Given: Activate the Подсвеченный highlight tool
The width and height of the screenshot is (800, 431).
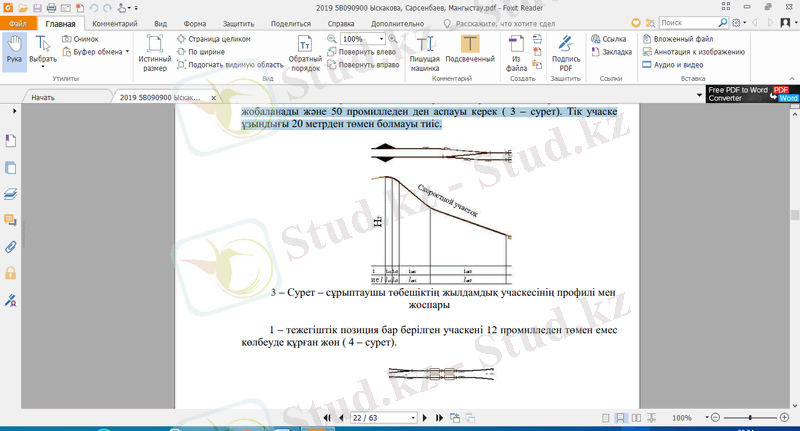Looking at the screenshot, I should [470, 50].
